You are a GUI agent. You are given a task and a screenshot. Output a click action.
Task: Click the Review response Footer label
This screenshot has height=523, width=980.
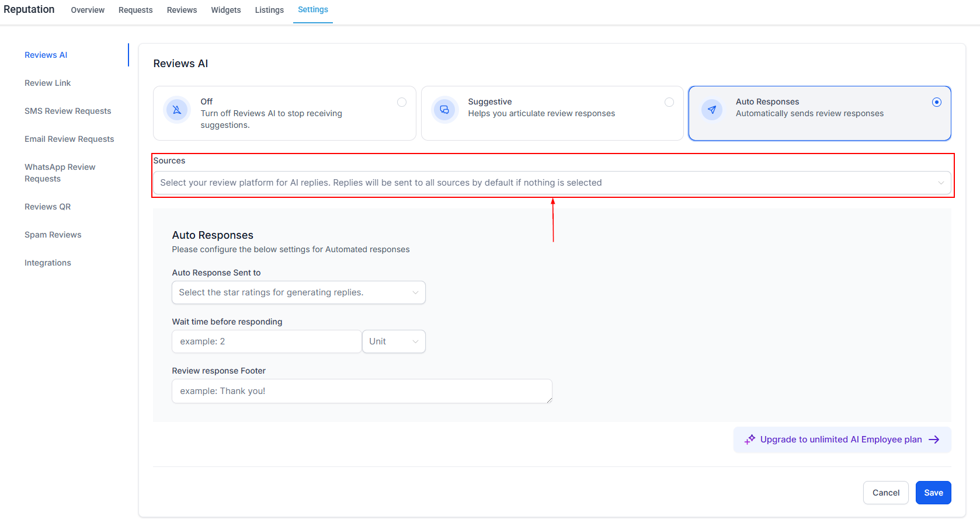click(x=219, y=371)
